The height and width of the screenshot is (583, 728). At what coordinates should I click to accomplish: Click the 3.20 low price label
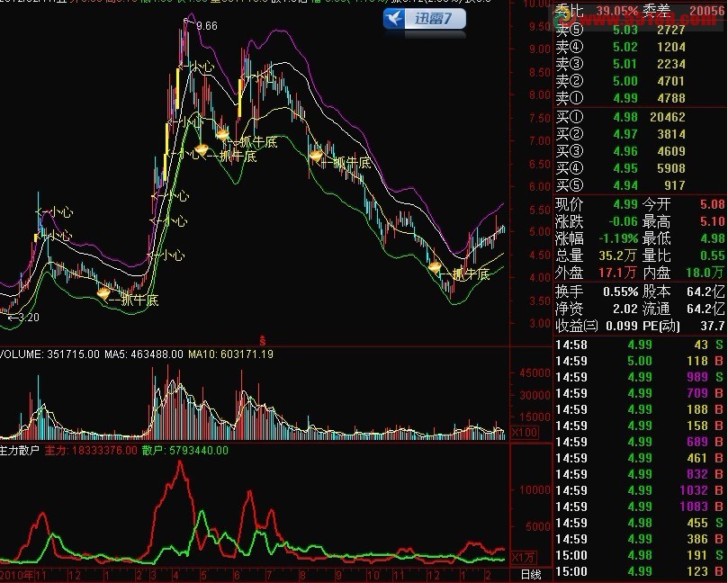coord(30,318)
